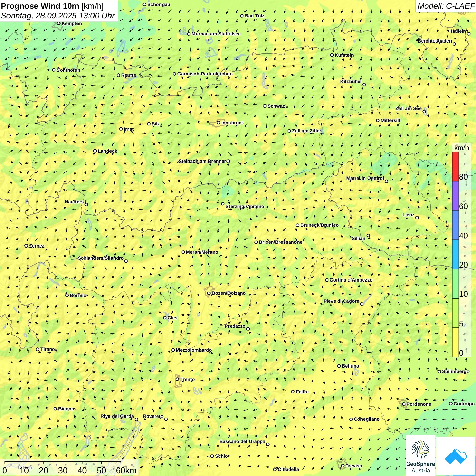This screenshot has height=476, width=476.
Task: Click the Rovereto city label
Action: coord(153,416)
